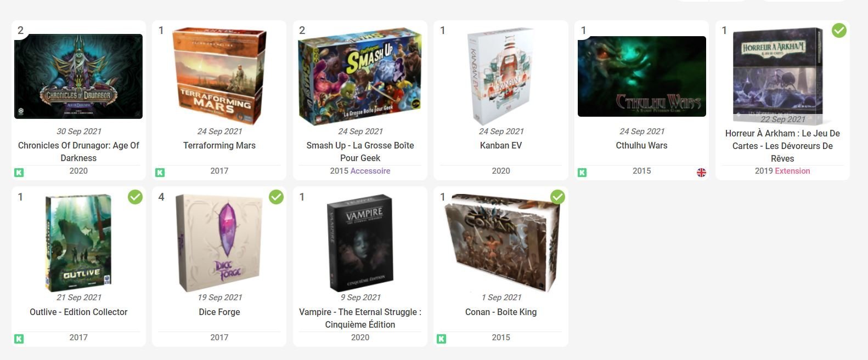Open the Dice Forge box thumbnail
The height and width of the screenshot is (360, 868).
coord(219,242)
